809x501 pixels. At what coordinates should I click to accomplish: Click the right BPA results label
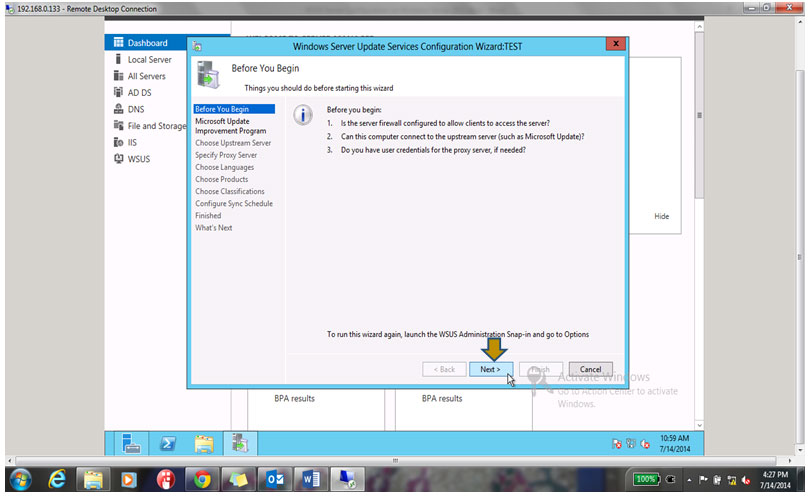442,398
